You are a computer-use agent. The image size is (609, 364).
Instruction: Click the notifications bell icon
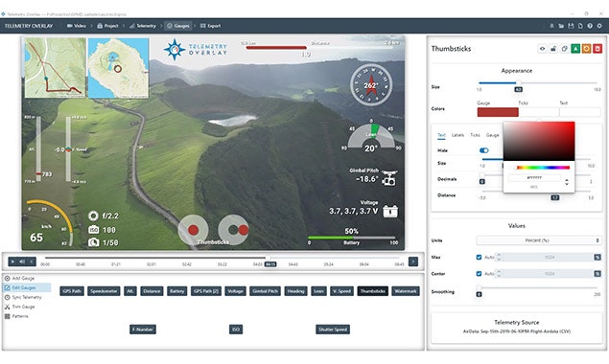551,26
